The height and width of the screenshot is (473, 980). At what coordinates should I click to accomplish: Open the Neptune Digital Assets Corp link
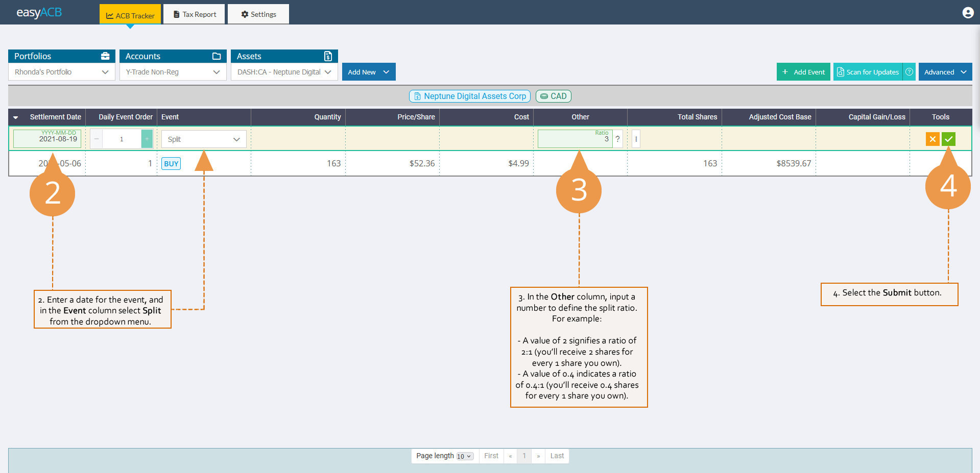pos(470,96)
